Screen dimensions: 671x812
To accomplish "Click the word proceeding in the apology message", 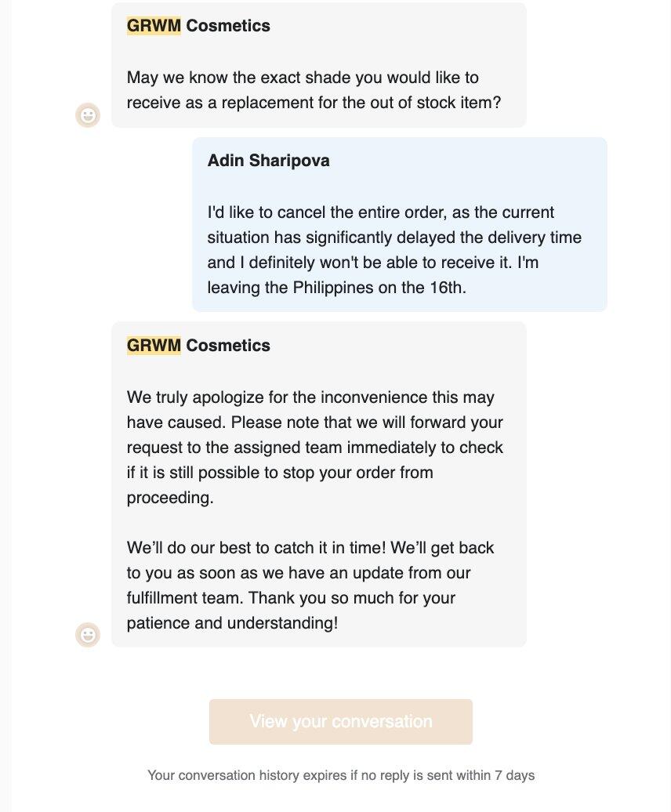I will (x=170, y=498).
